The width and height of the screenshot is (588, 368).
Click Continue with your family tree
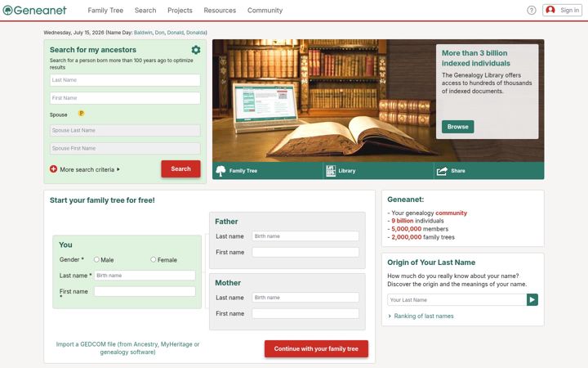coord(316,349)
